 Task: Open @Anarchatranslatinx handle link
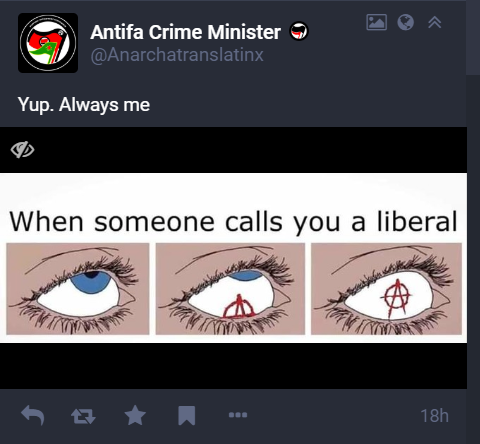(177, 54)
